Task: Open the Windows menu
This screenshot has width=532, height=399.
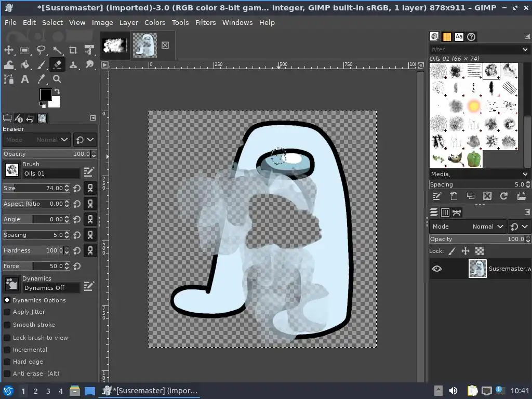Action: pos(237,22)
